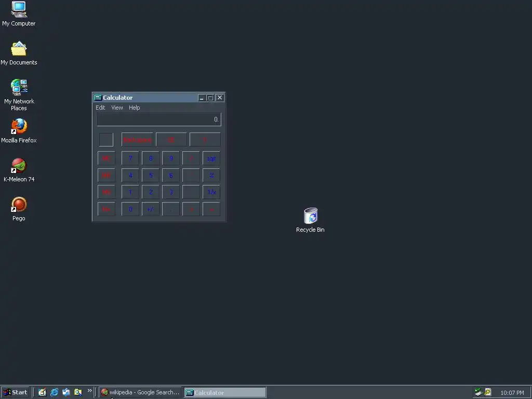Click the M+ memory add button
532x399 pixels.
pos(106,209)
